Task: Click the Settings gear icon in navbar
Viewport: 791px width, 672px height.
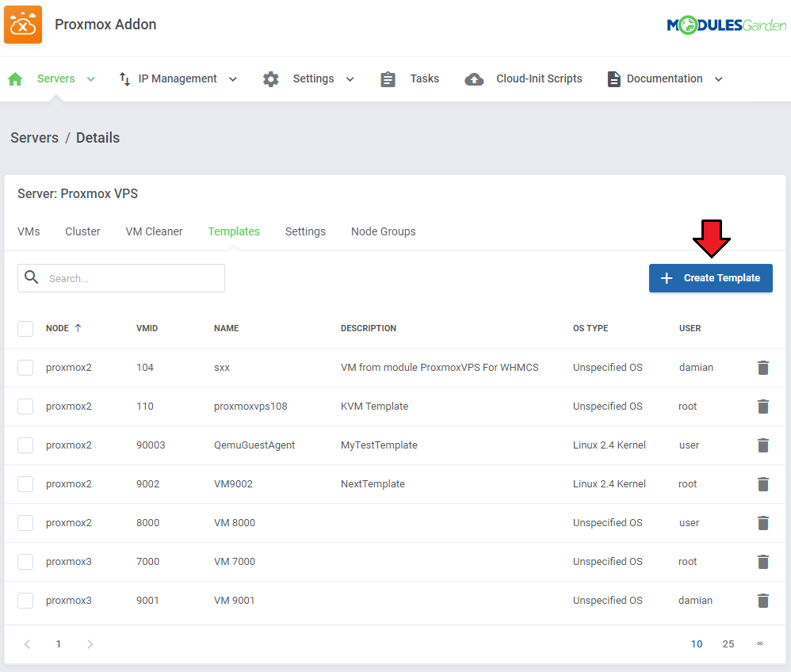Action: (x=271, y=78)
